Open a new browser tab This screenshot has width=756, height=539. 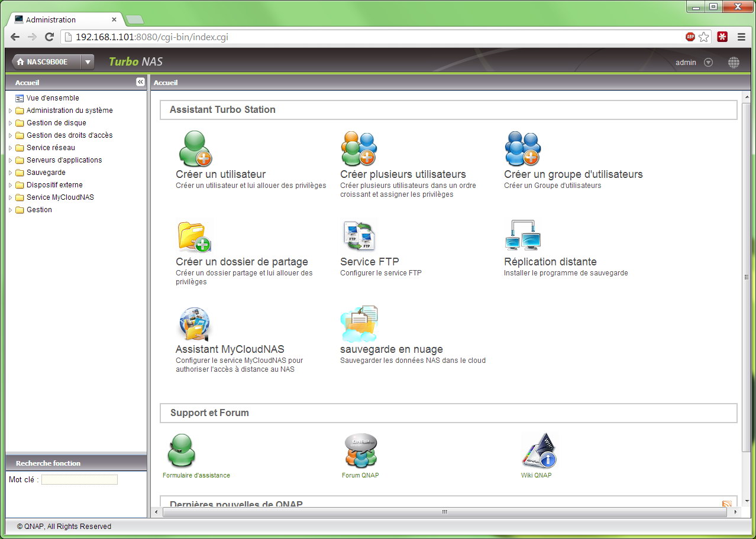click(135, 20)
